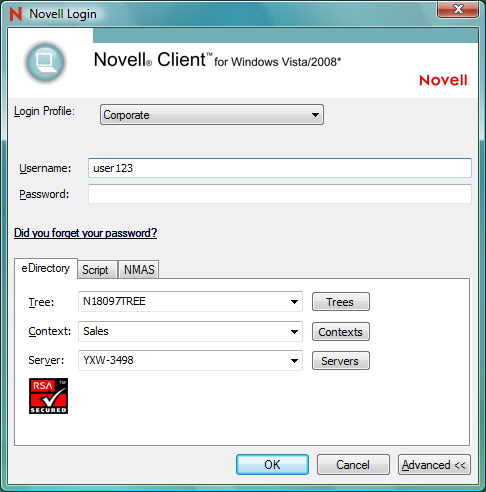Close the Novell Login window
This screenshot has height=492, width=486.
coord(458,9)
